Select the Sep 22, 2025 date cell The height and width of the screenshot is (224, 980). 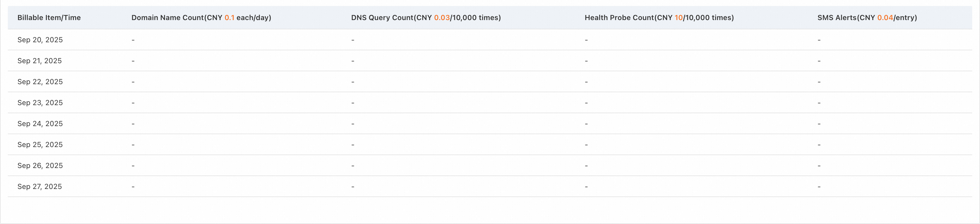pyautogui.click(x=40, y=82)
